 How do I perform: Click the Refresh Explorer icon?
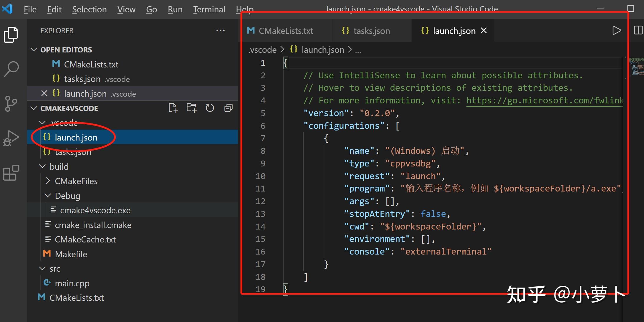210,108
